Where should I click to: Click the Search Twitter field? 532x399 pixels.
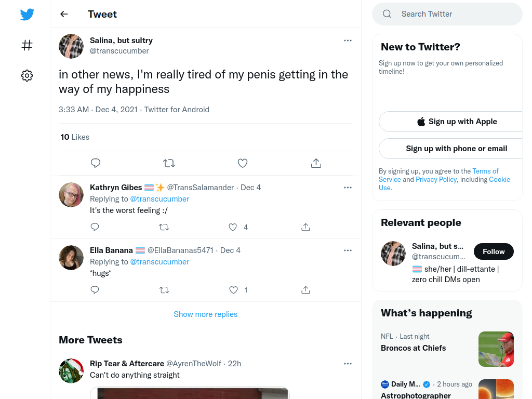(447, 14)
